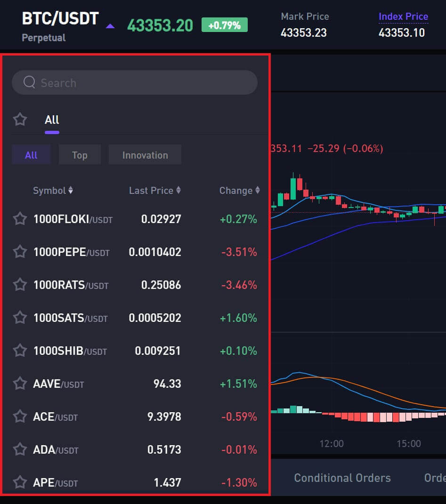446x504 pixels.
Task: Click the +0.79% change badge
Action: (225, 25)
